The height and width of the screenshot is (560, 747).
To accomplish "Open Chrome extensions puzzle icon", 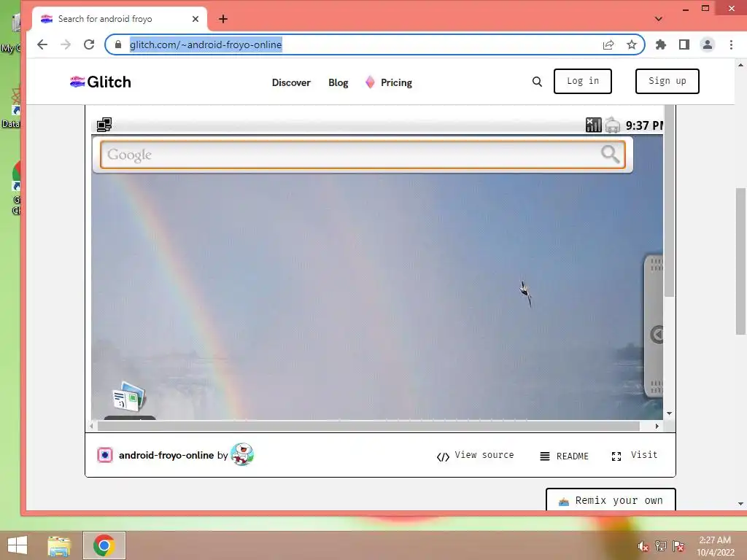I will (x=661, y=44).
